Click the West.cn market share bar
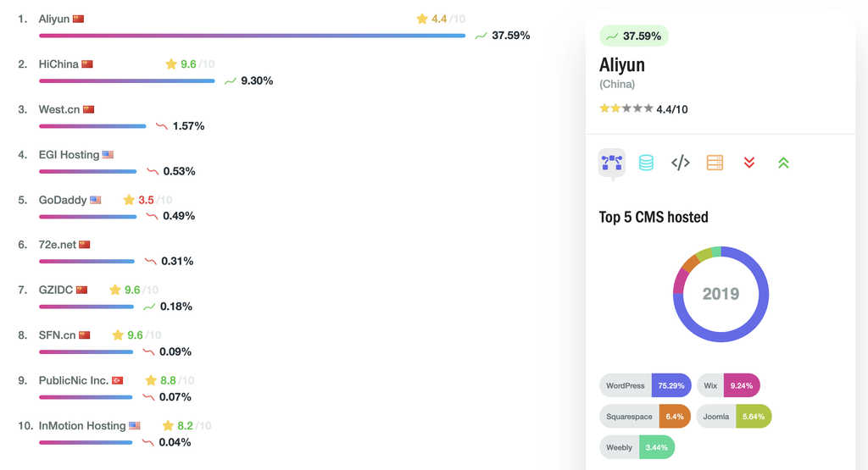The height and width of the screenshot is (470, 868). click(92, 126)
